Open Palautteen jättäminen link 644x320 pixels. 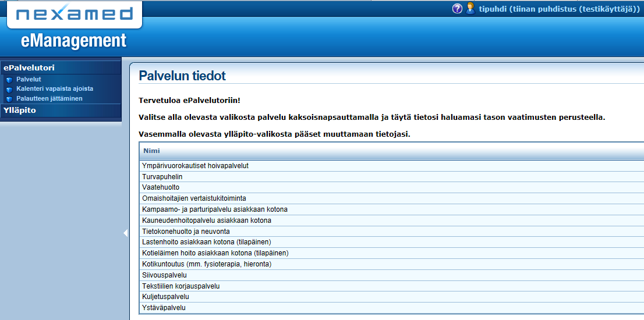[x=49, y=98]
